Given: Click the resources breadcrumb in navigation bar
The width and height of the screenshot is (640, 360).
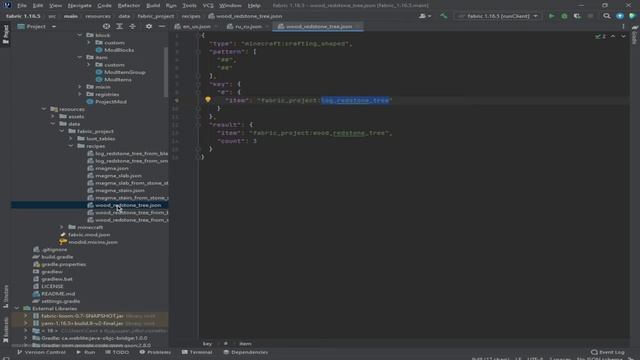Looking at the screenshot, I should 98,16.
